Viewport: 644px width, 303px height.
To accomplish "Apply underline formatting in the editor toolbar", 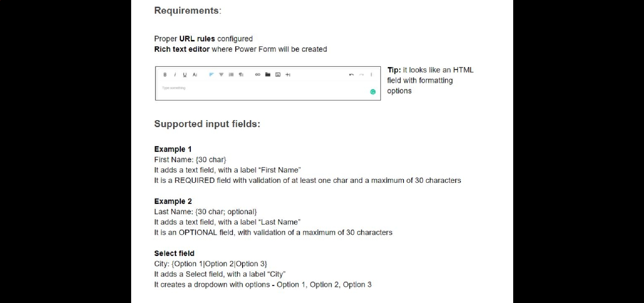I will [x=185, y=75].
